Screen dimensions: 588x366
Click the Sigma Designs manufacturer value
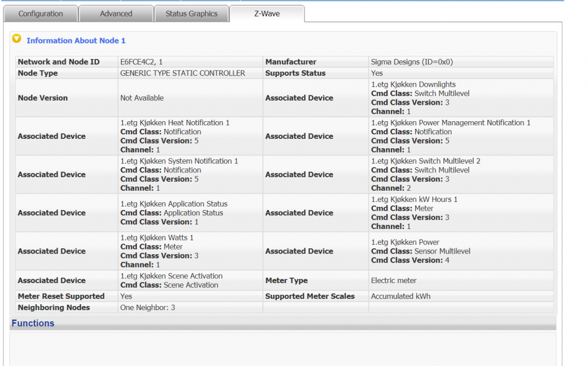pos(412,62)
